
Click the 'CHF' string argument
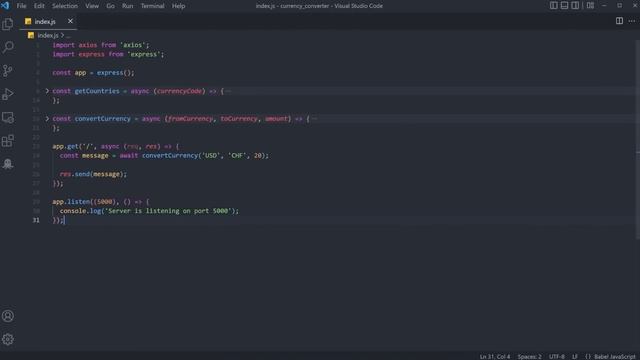click(x=237, y=156)
